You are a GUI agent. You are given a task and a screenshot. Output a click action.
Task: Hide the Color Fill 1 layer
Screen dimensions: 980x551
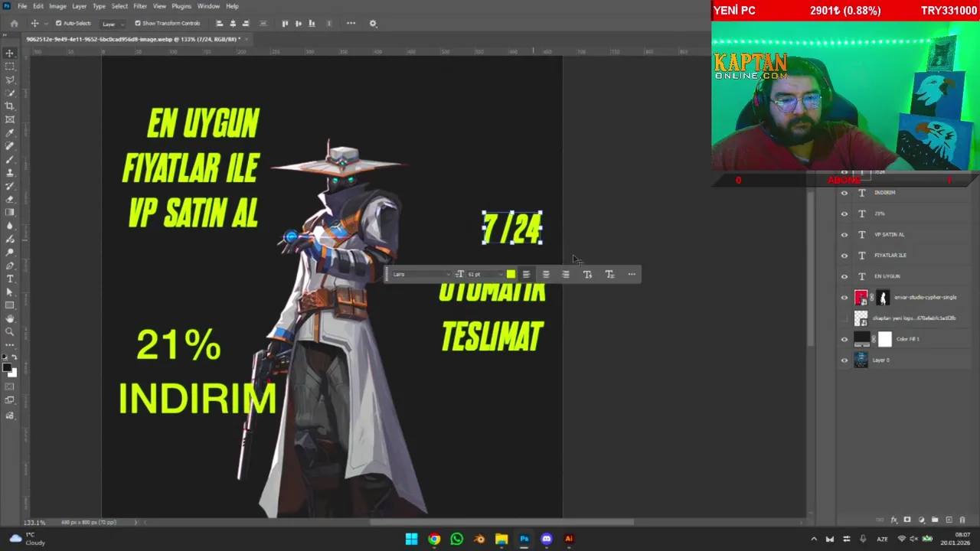[844, 339]
